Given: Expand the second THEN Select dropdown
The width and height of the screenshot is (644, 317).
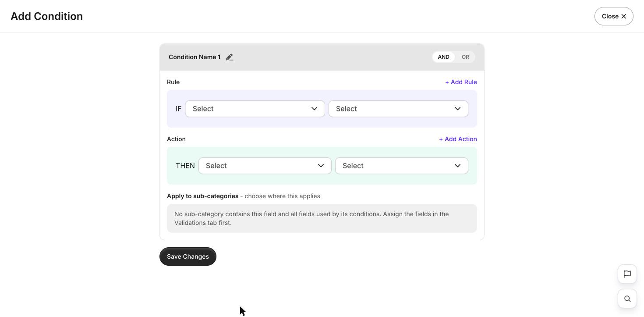Looking at the screenshot, I should click(x=402, y=166).
